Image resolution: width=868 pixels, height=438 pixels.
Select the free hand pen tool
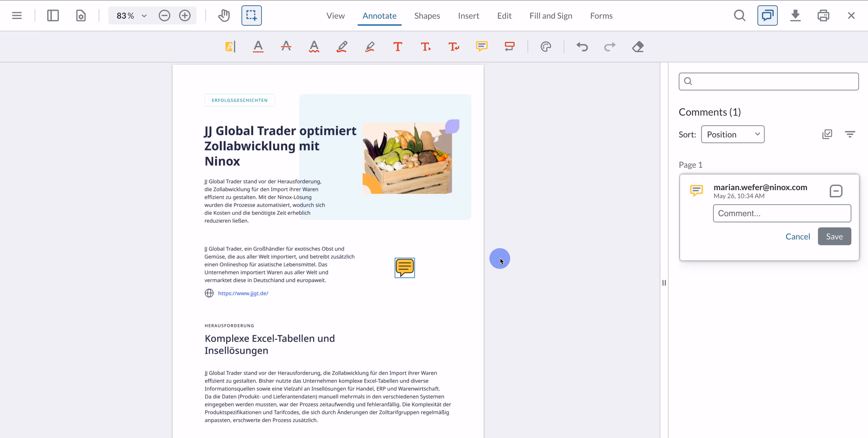pos(342,46)
